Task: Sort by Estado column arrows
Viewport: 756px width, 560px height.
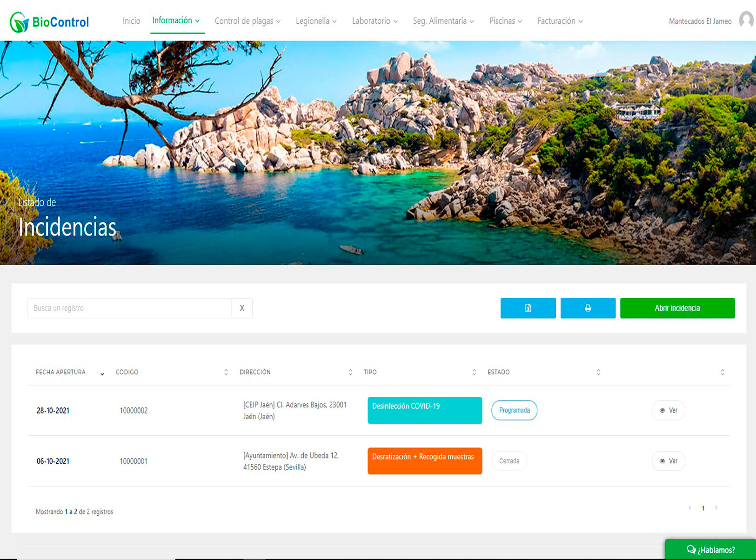Action: (598, 372)
